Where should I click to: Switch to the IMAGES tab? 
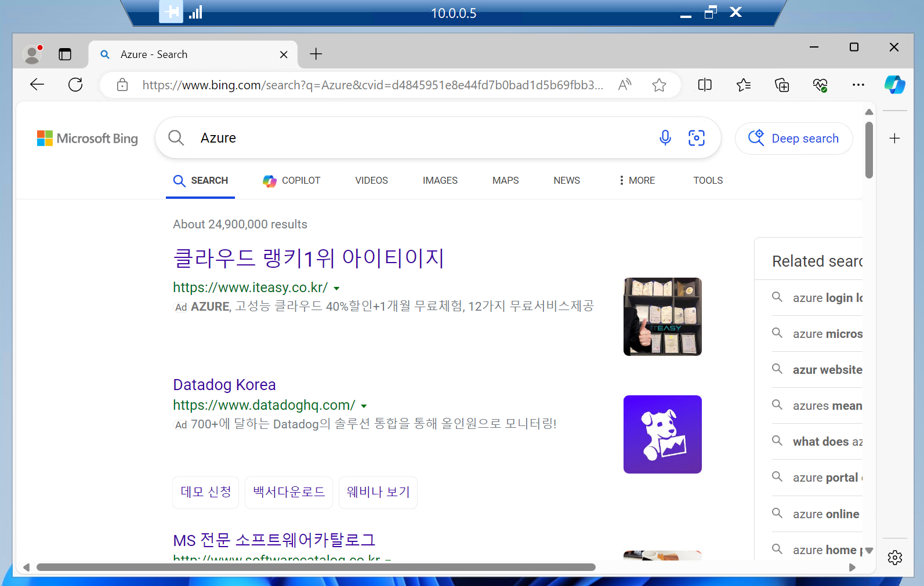pyautogui.click(x=440, y=180)
